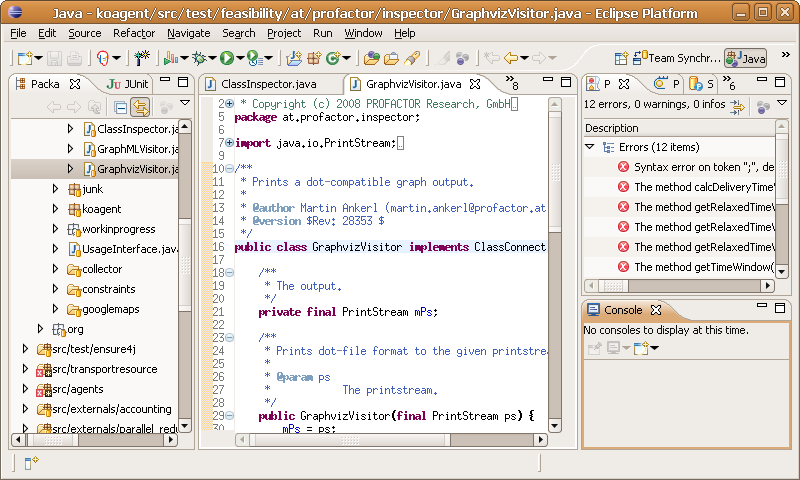Maximize the Package Explorer view
Viewport: 800px width, 480px height.
pos(183,82)
